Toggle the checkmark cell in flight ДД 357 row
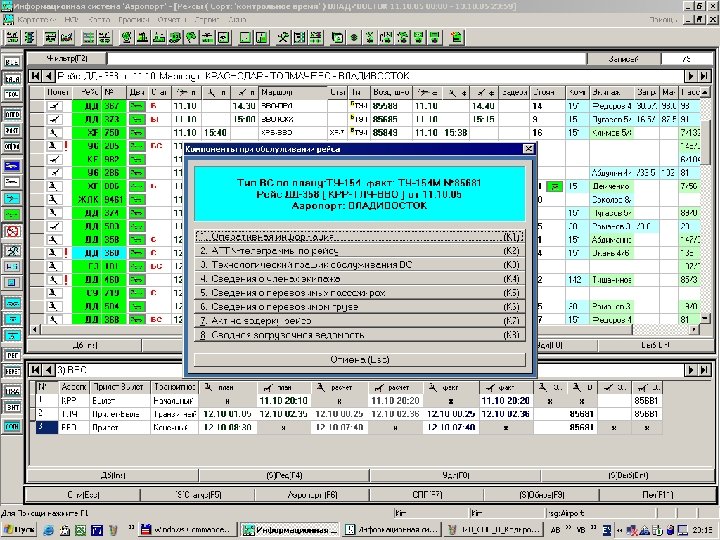Viewport: 720px width, 540px height. click(x=57, y=105)
